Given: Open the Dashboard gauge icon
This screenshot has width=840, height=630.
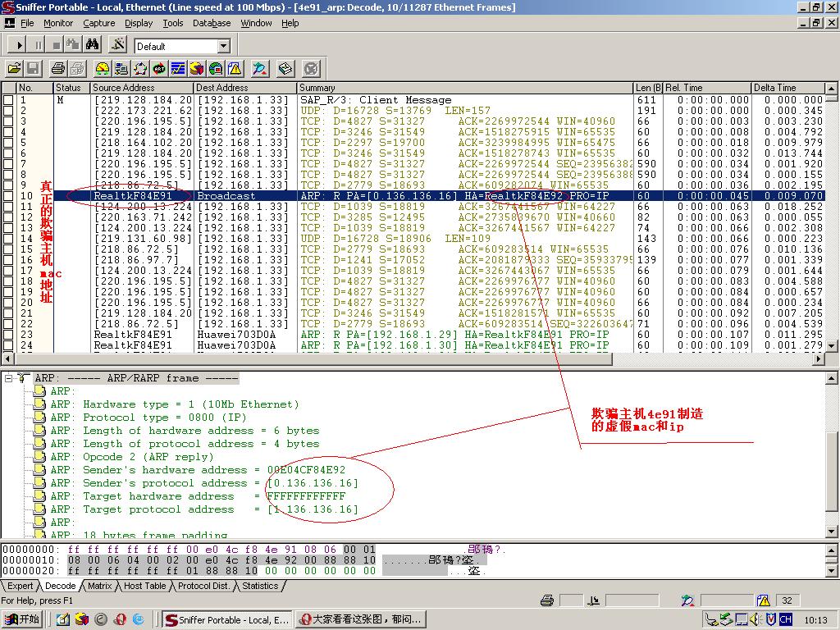Looking at the screenshot, I should click(103, 69).
